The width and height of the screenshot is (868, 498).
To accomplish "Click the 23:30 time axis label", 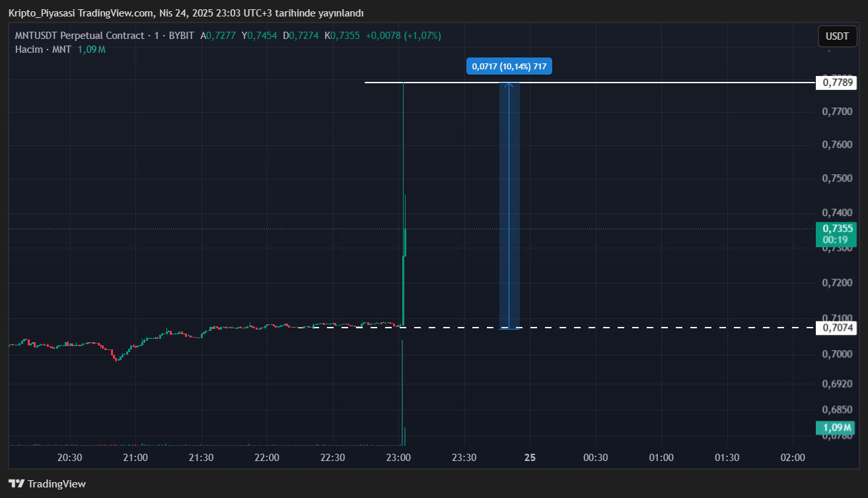I will click(464, 458).
